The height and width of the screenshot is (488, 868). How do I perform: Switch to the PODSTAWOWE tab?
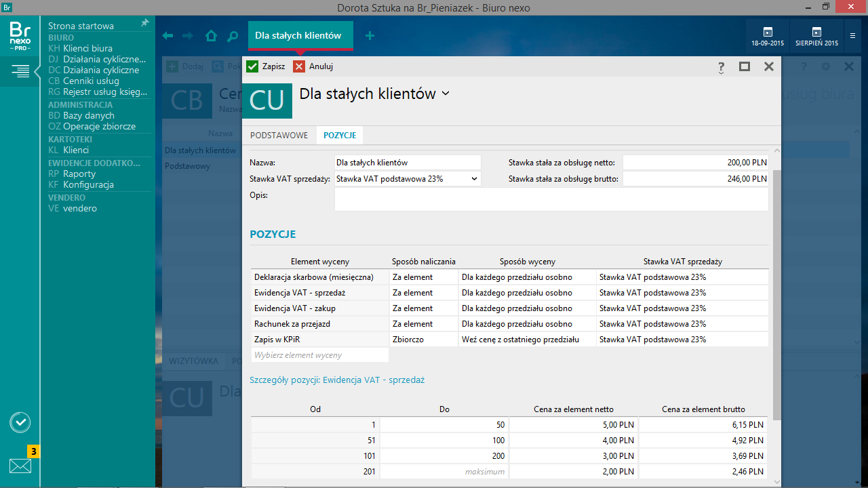(279, 136)
